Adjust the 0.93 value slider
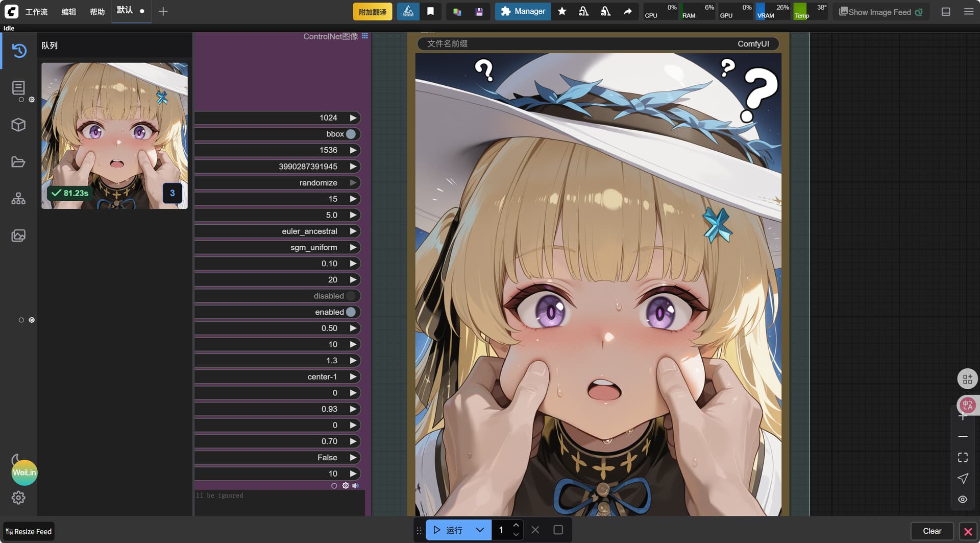This screenshot has height=543, width=980. pos(277,409)
